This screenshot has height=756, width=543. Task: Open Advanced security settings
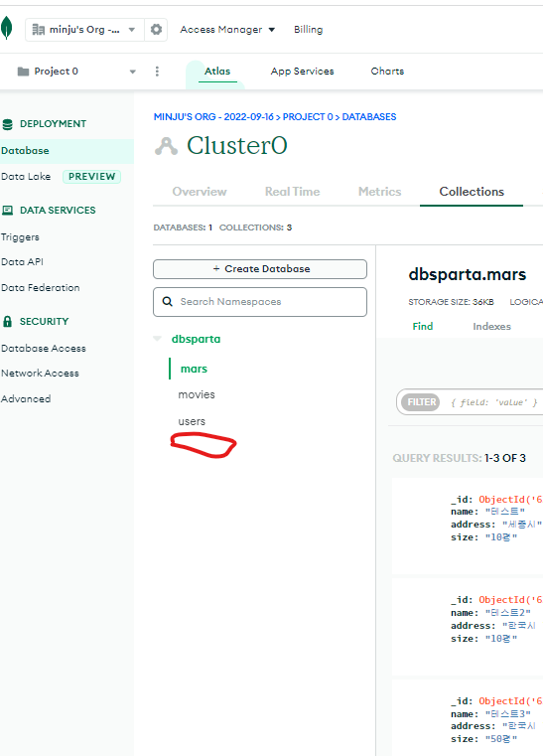26,398
